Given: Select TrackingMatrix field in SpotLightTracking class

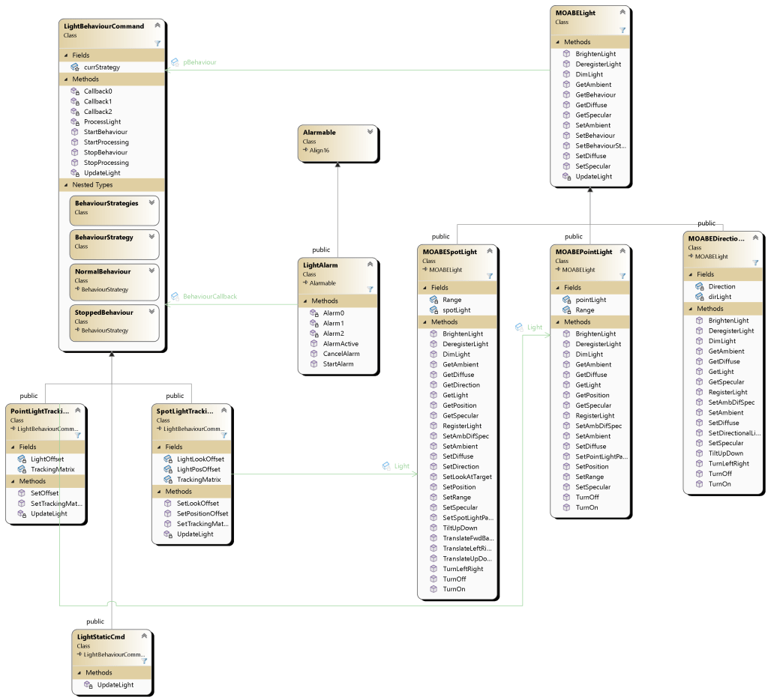Looking at the screenshot, I should pos(199,480).
